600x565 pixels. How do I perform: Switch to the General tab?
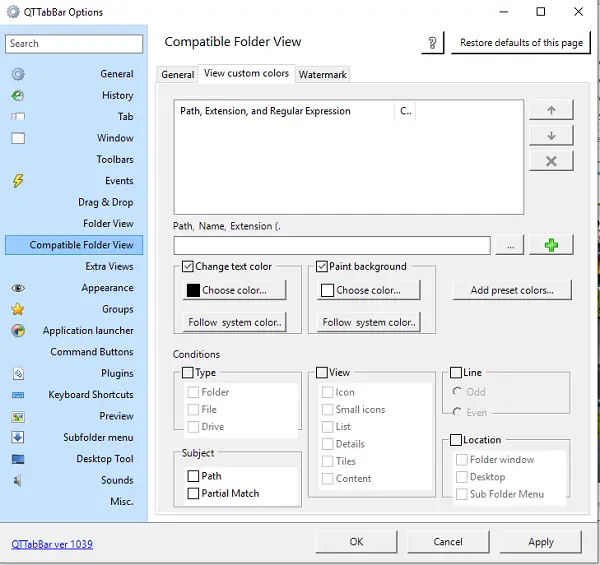click(x=178, y=74)
